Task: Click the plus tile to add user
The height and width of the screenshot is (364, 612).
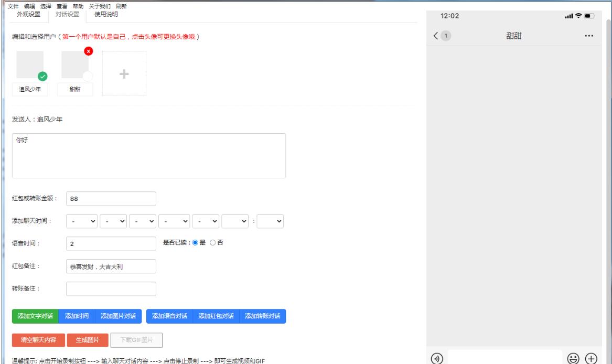Action: coord(124,73)
